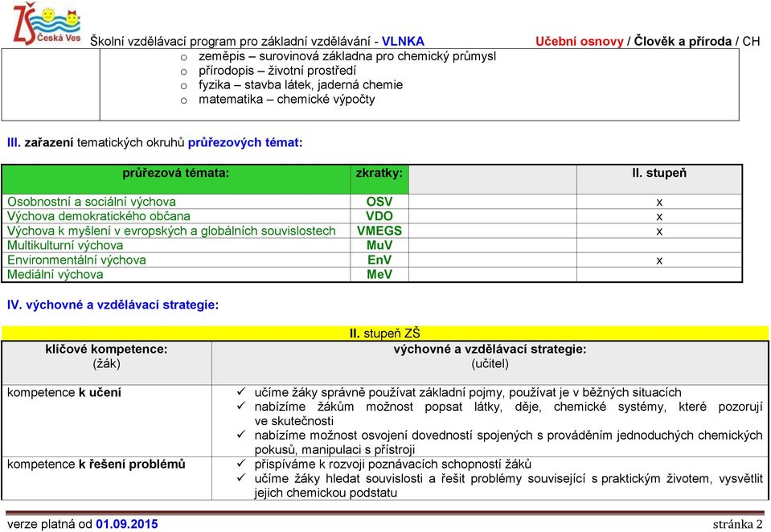Click the footer date 01.09.2015
The width and height of the screenshot is (771, 532).
pos(127,524)
